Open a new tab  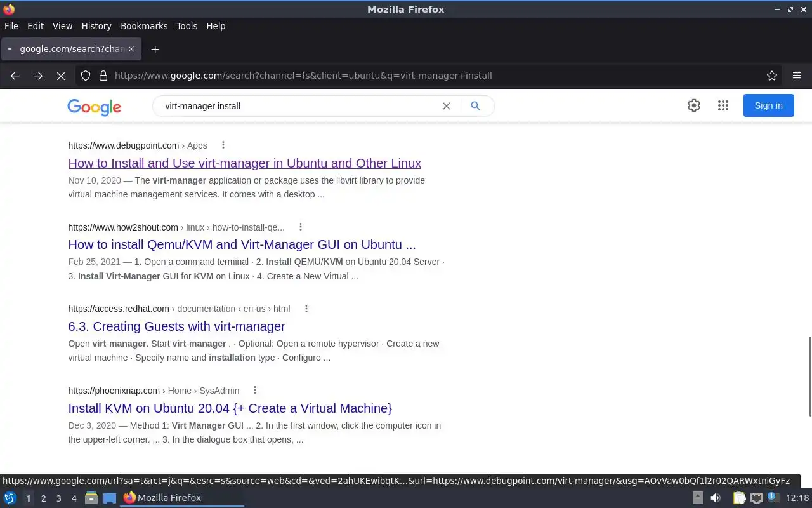click(x=155, y=49)
